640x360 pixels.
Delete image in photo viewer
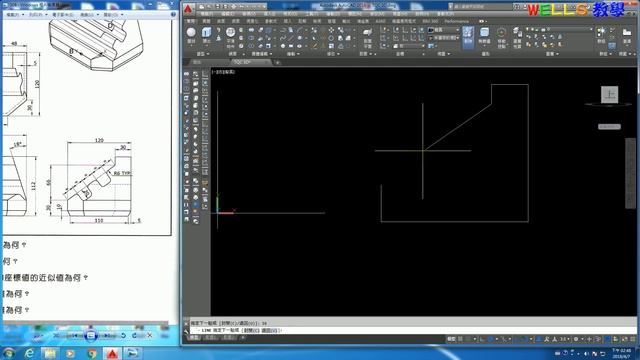click(149, 336)
